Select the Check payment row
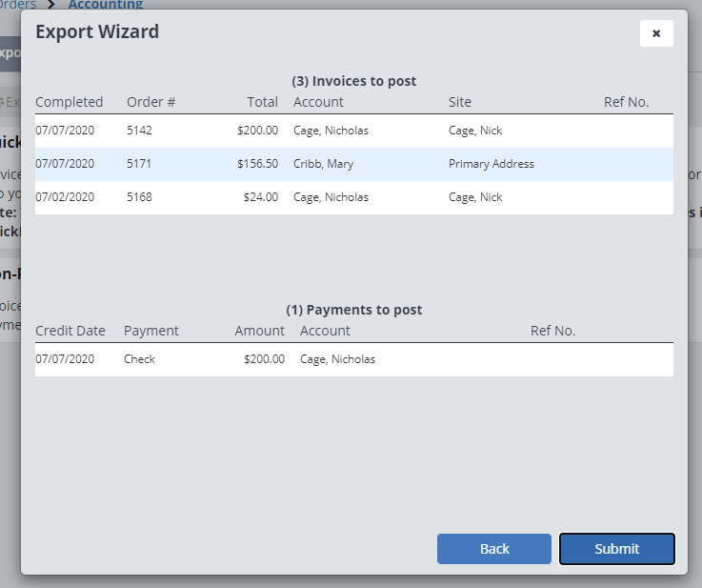Viewport: 702px width, 588px height. 353,359
